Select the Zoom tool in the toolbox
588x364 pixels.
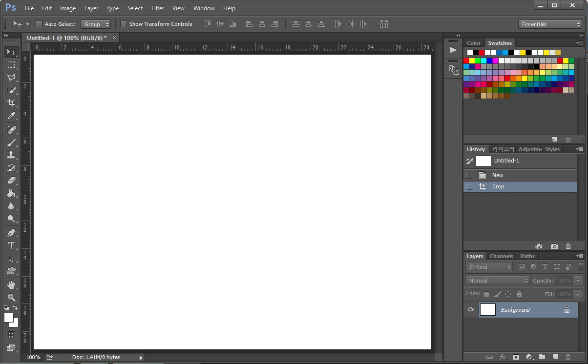11,298
